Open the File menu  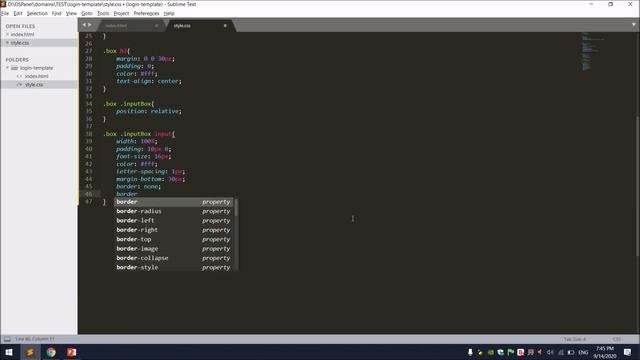5,13
